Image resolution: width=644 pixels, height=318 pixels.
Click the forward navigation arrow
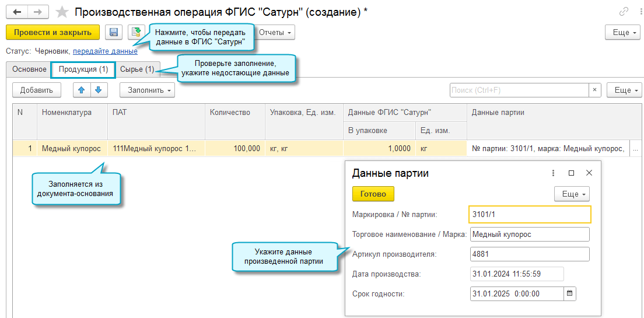tap(37, 12)
